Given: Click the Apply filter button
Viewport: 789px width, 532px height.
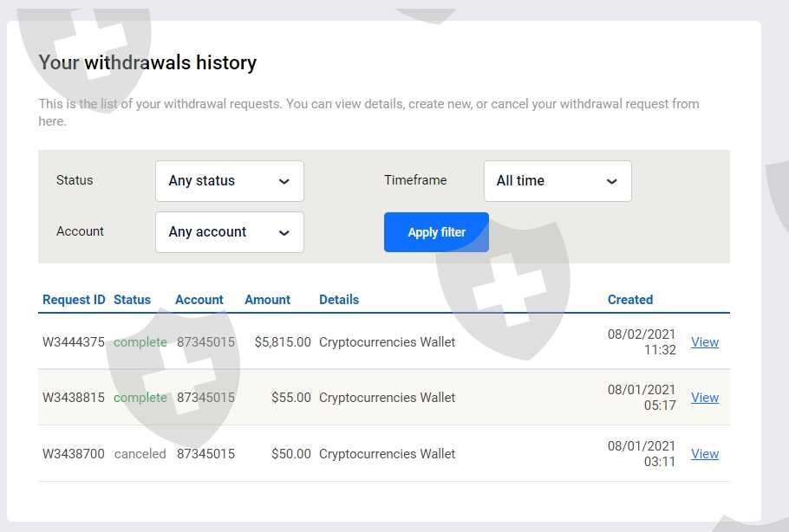Looking at the screenshot, I should 436,232.
